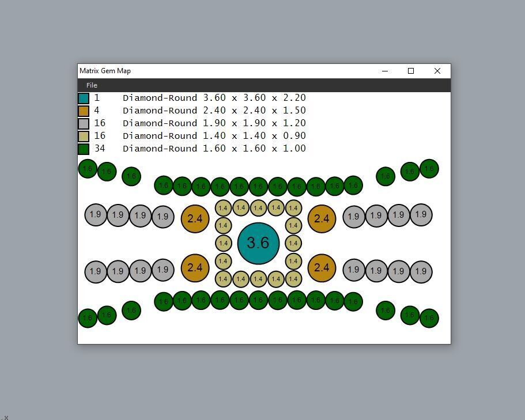Click the gray swatch for the 1.90 diamonds
Screen dimensions: 525x420
[84, 123]
